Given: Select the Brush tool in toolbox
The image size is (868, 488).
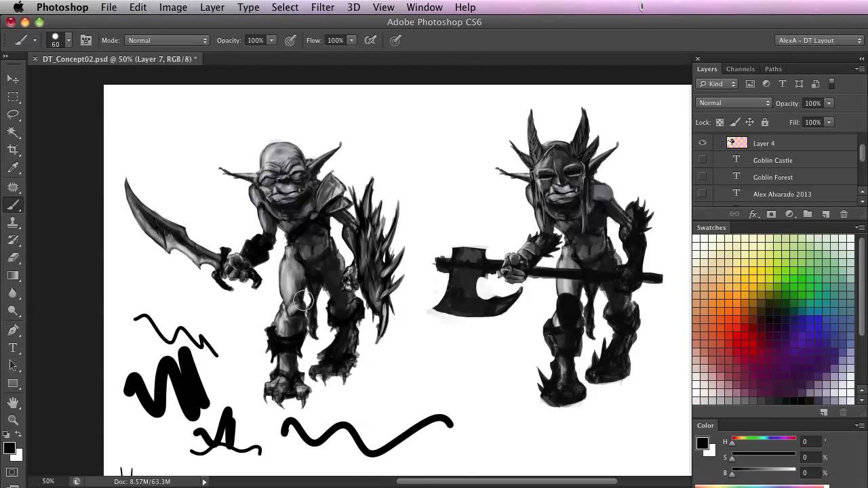Looking at the screenshot, I should click(x=13, y=205).
